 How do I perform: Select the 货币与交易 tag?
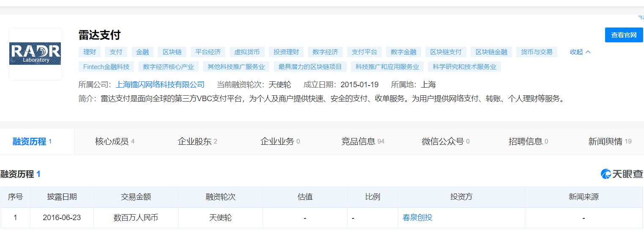pos(537,52)
